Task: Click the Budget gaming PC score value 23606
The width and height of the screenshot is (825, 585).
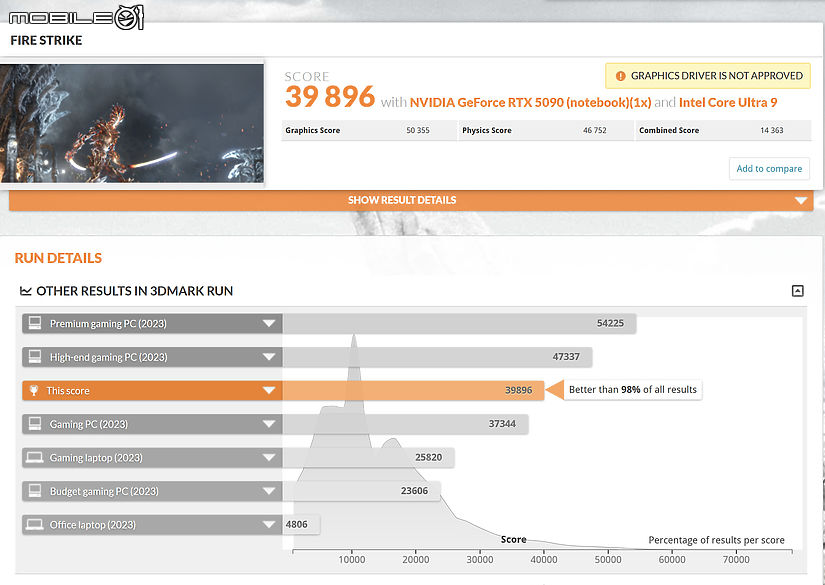Action: tap(415, 491)
